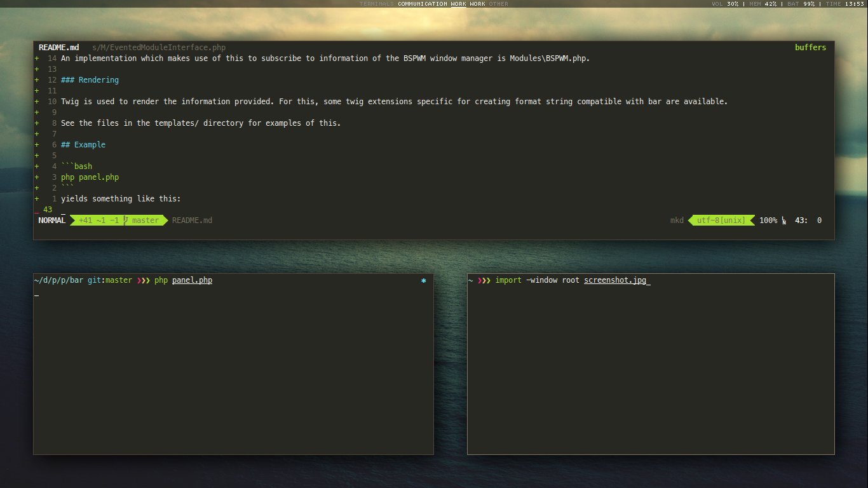Click the green 'buffers' label
Image resolution: width=868 pixels, height=488 pixels.
coord(810,48)
